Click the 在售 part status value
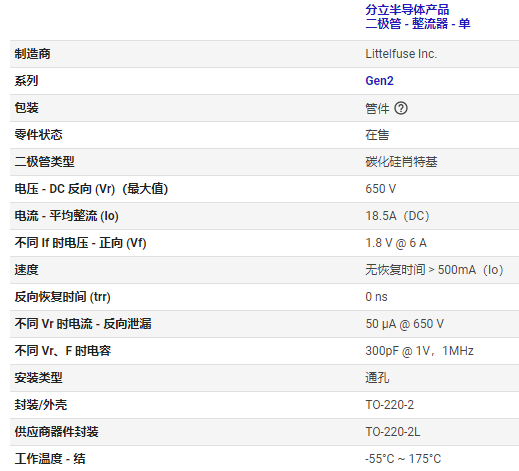The width and height of the screenshot is (519, 471). [377, 135]
